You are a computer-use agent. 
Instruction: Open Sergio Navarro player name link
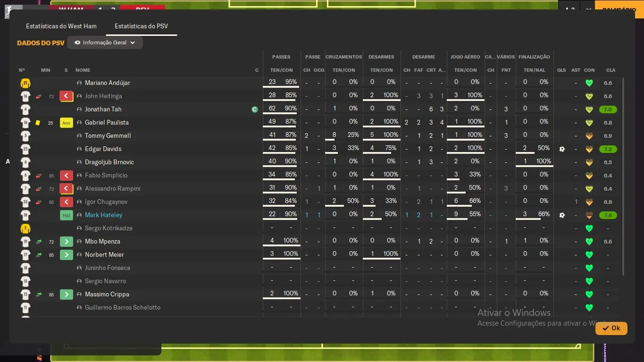[x=105, y=281]
